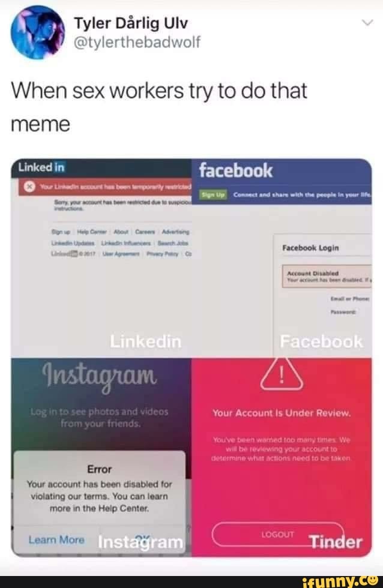Click the Tyler Dårlig Ulv display name
Screen dimensions: 383x588
click(131, 23)
